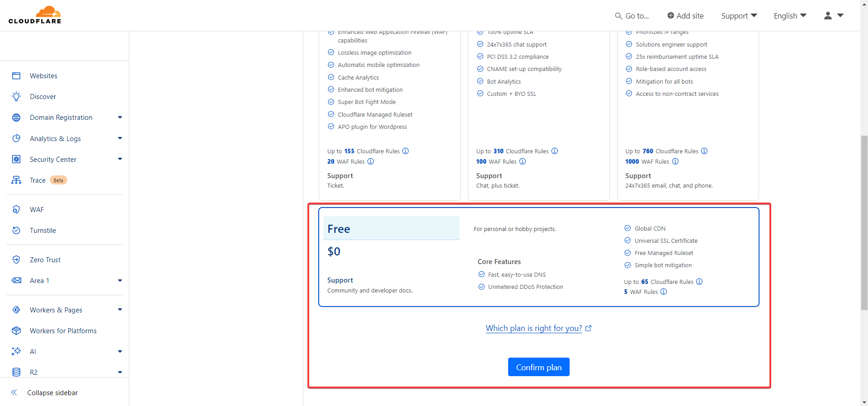The image size is (868, 406).
Task: Expand the AI submenu arrow
Action: 120,351
